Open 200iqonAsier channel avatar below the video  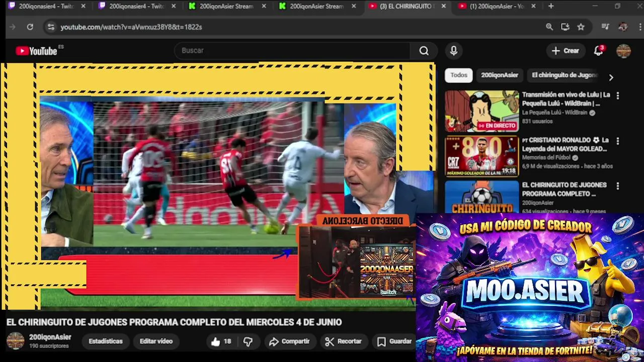(15, 341)
